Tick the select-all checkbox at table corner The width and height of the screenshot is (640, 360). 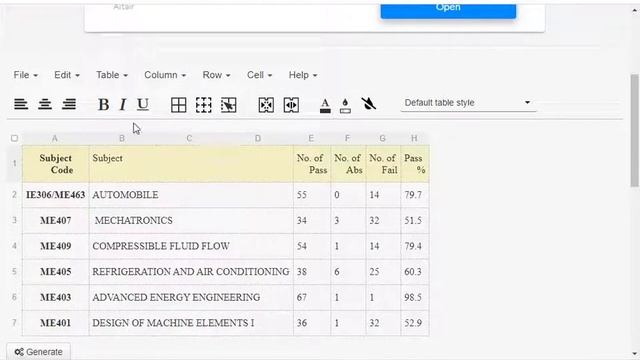point(14,138)
